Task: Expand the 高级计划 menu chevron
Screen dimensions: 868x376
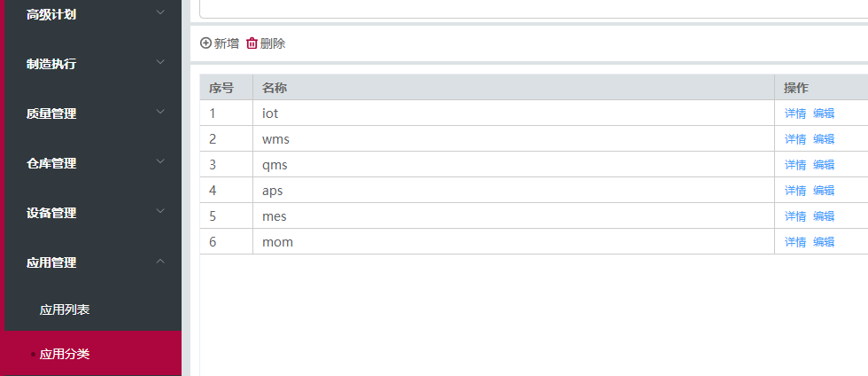Action: [x=160, y=12]
